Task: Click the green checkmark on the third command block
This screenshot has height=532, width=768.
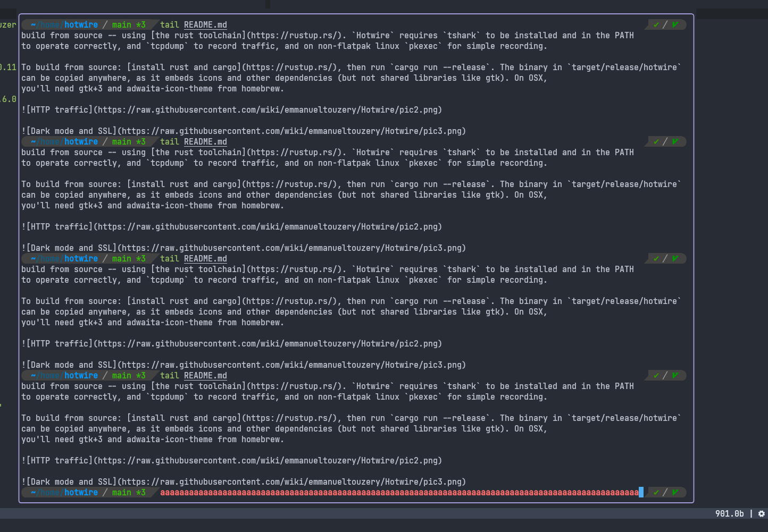Action: [656, 258]
